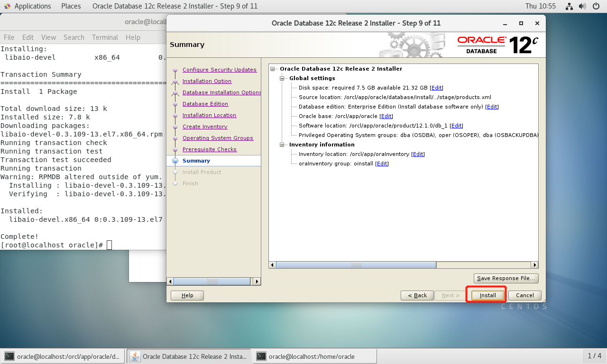This screenshot has height=364, width=607.
Task: Go to Operating System Groups step
Action: (218, 138)
